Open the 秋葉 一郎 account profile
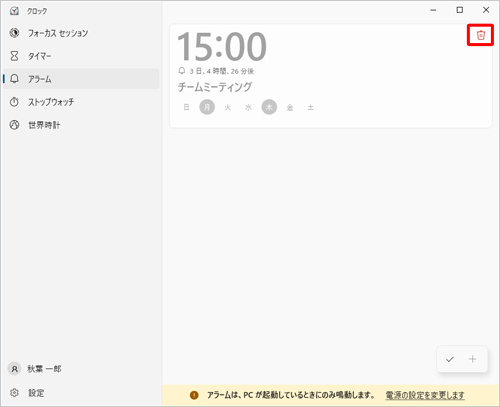The image size is (500, 407). pos(81,369)
